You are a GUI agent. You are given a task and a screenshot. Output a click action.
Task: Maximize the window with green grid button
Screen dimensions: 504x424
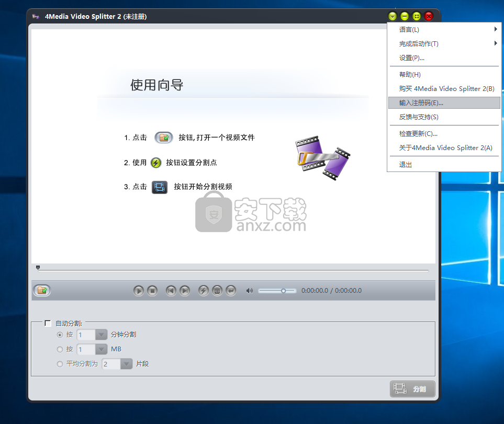pos(417,16)
